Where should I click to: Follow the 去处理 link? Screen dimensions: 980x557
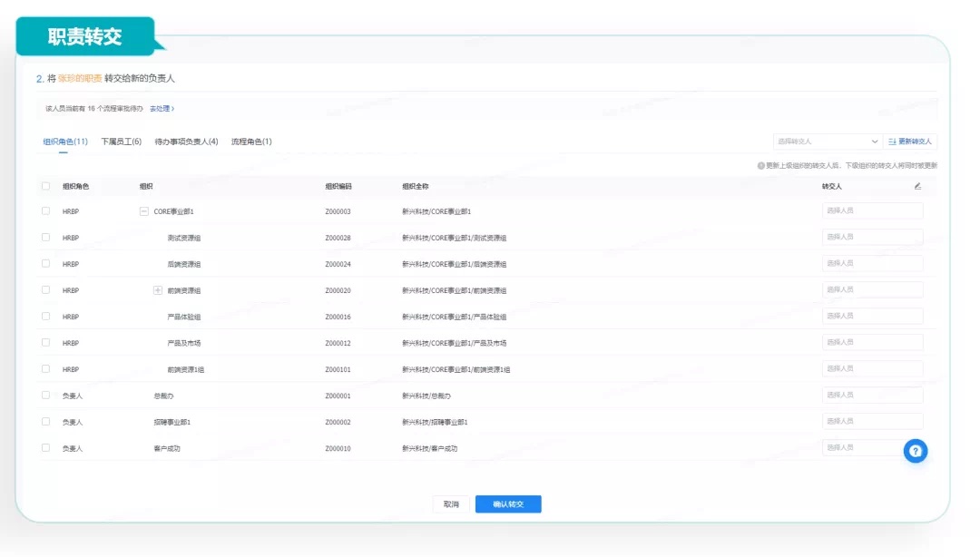(162, 108)
